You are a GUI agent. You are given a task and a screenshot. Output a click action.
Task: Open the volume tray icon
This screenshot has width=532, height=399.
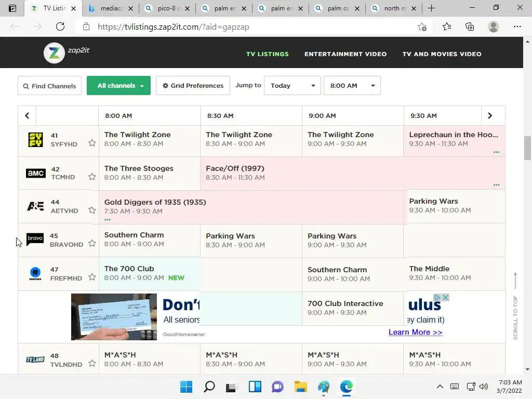pyautogui.click(x=484, y=387)
